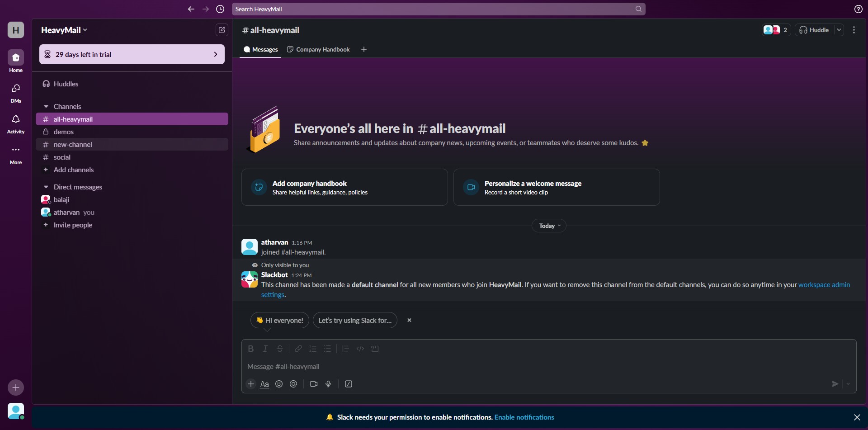Screen dimensions: 868x430
Task: Click the Enable notifications link
Action: pyautogui.click(x=524, y=417)
